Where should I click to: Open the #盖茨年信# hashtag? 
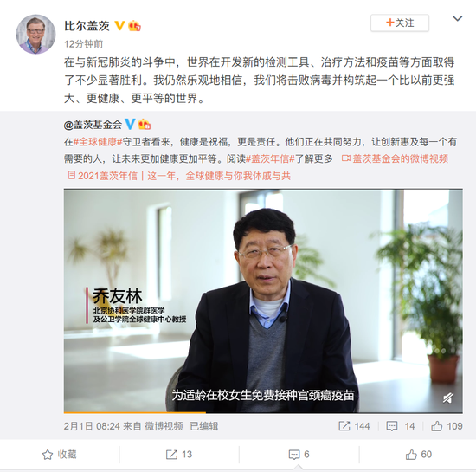270,158
